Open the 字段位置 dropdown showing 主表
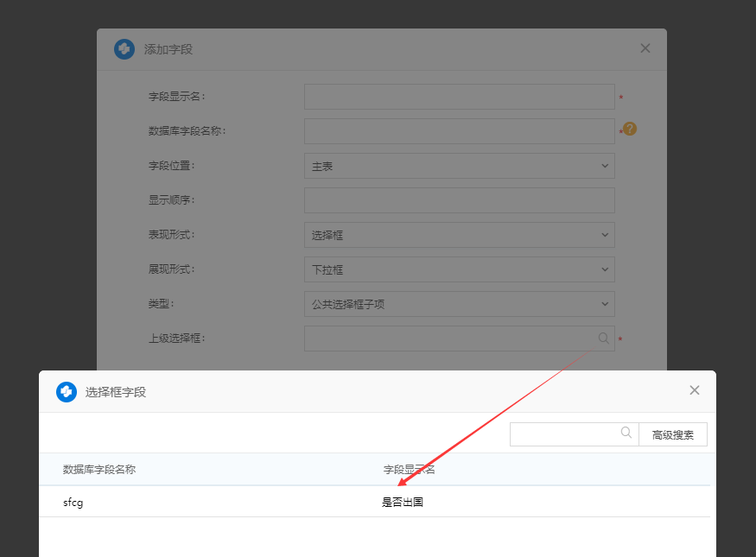This screenshot has width=756, height=557. point(459,166)
